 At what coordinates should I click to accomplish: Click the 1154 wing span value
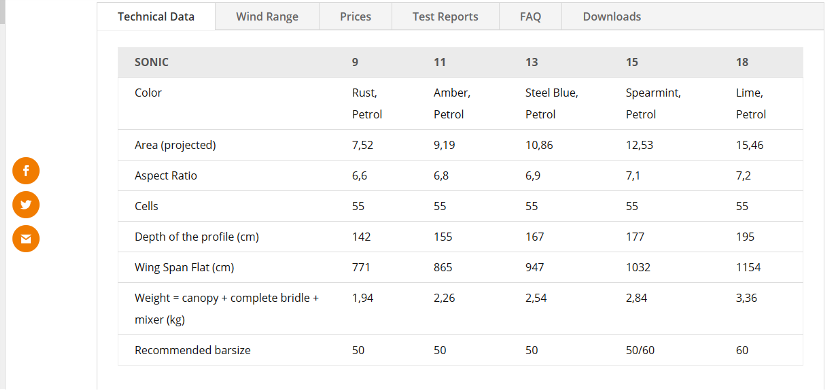tap(748, 267)
